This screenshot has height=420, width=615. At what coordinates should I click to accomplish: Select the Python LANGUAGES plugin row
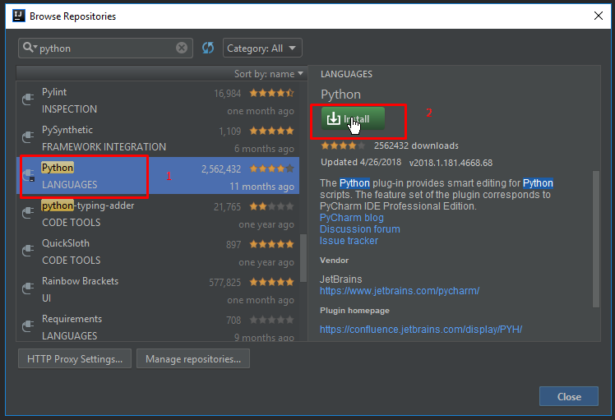(x=158, y=176)
